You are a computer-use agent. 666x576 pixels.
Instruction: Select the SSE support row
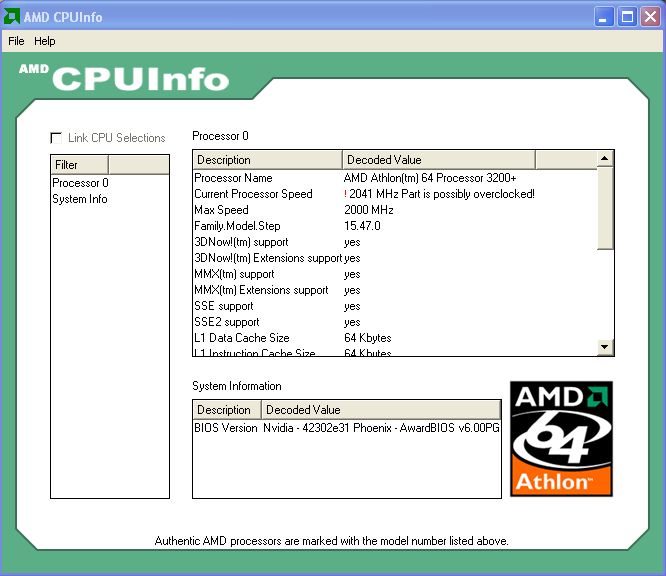395,306
